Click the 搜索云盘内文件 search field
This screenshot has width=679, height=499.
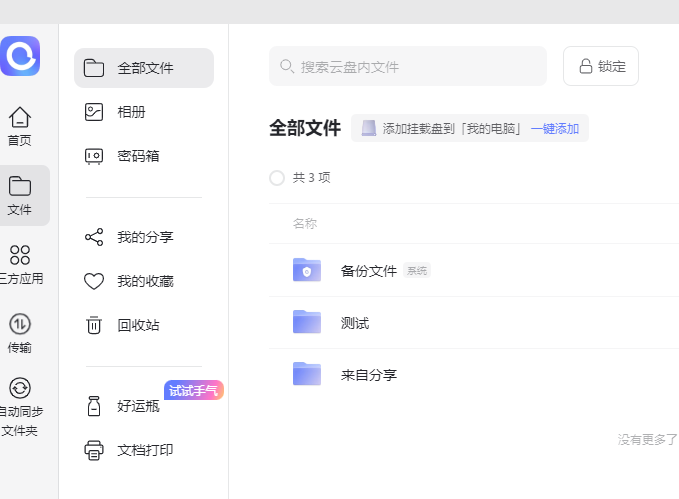click(408, 66)
